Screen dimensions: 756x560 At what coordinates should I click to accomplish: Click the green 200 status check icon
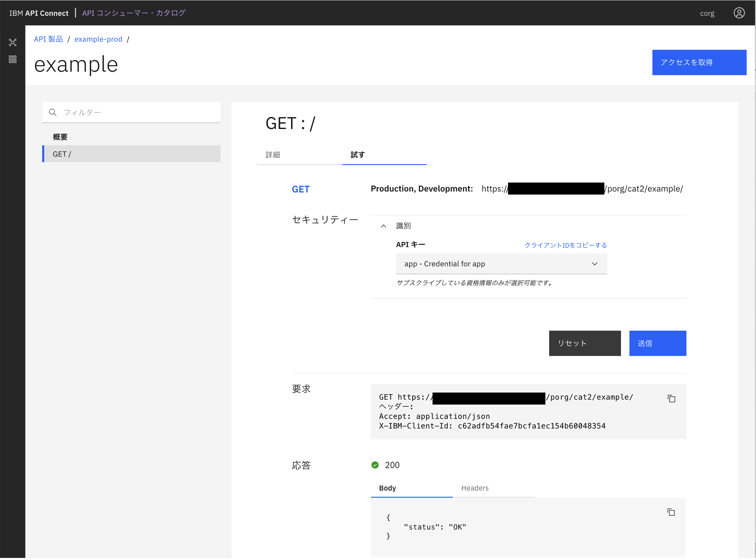tap(375, 465)
